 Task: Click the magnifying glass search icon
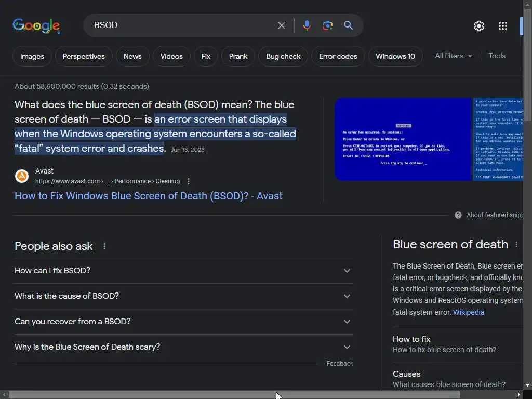[x=348, y=25]
